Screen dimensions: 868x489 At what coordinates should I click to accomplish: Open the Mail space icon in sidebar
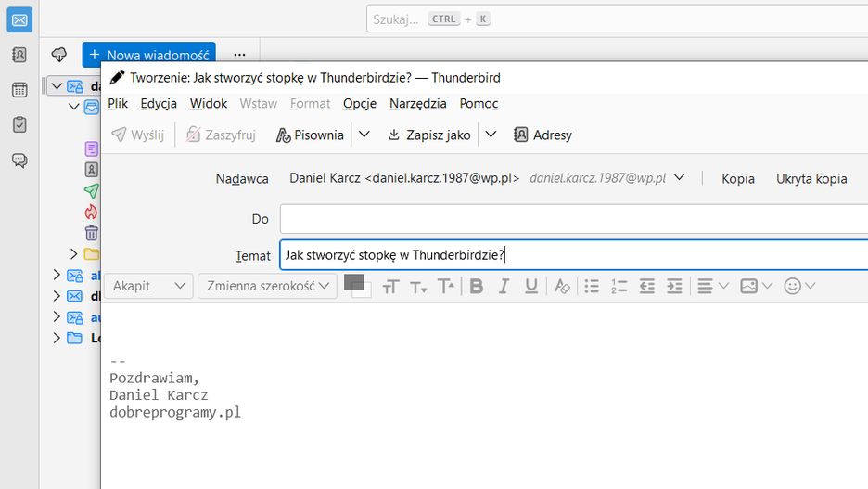tap(19, 19)
